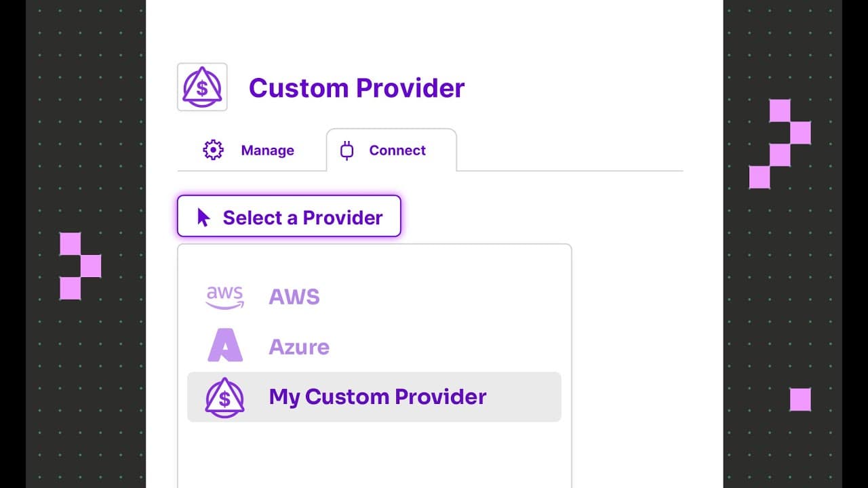Select the My Custom Provider text label
868x488 pixels.
[x=378, y=397]
